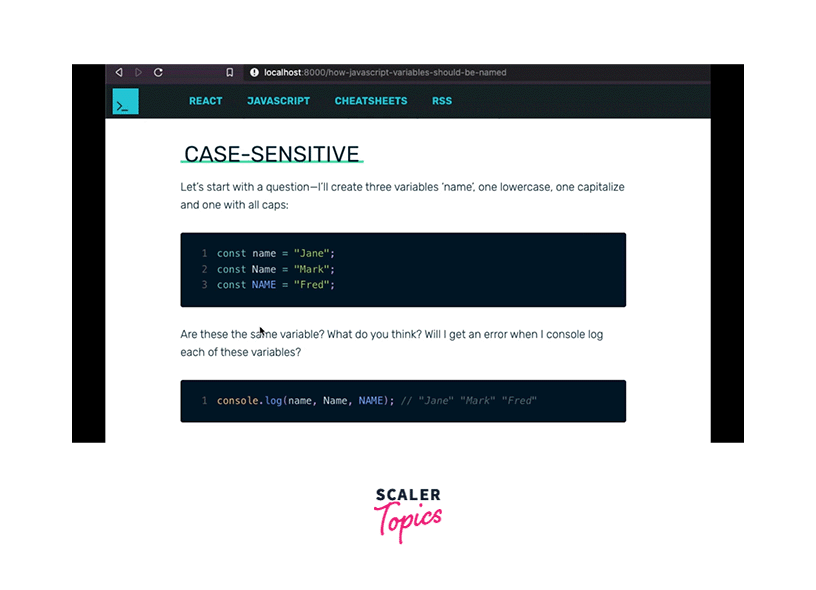Click the Scaler Topics logo

408,515
